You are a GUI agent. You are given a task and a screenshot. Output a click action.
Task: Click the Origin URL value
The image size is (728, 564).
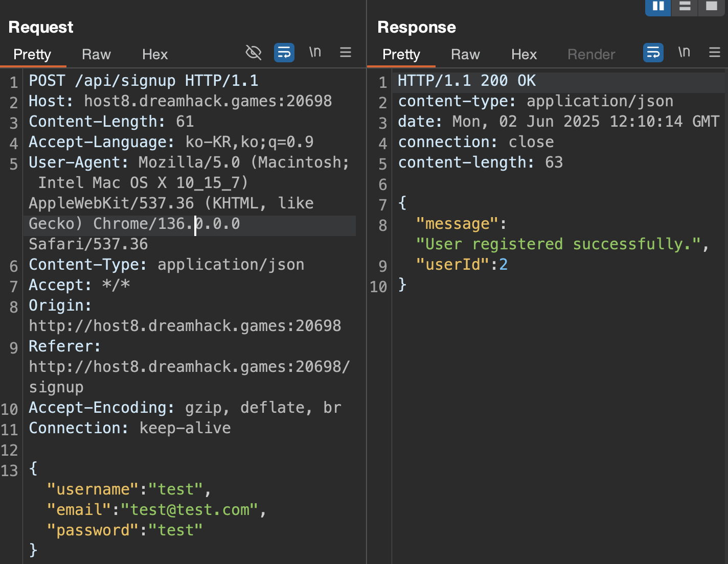tap(185, 326)
